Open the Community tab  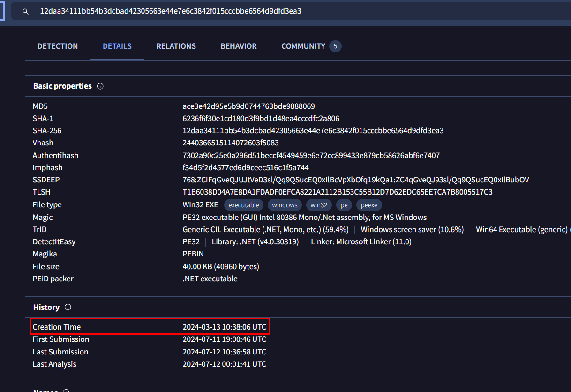[x=303, y=46]
